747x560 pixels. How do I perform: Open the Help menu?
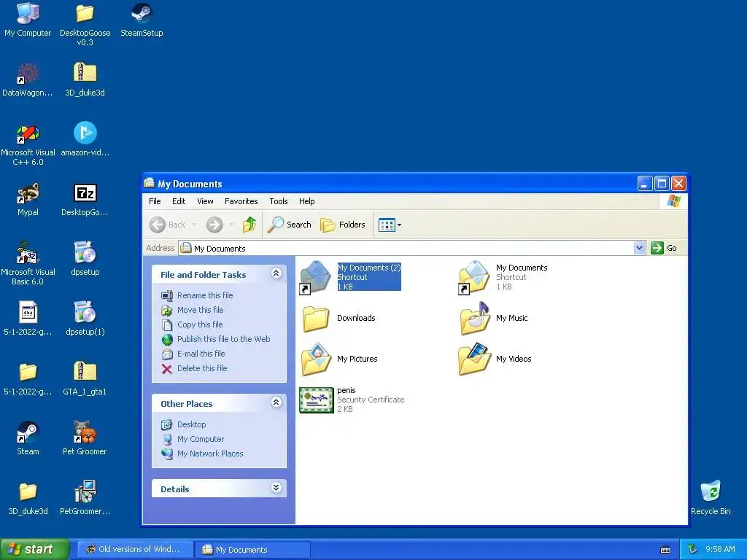coord(307,201)
